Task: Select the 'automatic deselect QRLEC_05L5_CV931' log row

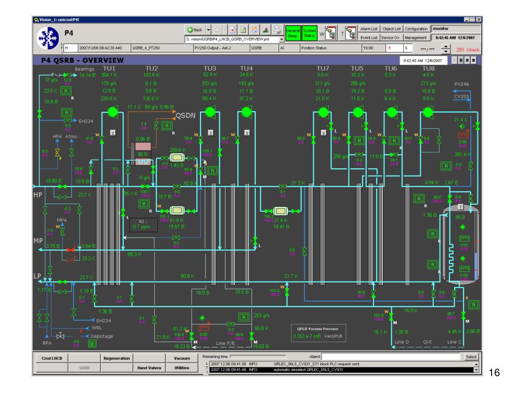Action: (341, 370)
